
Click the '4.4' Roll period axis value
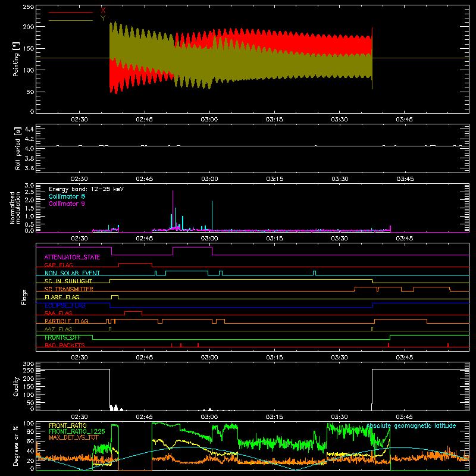pos(29,129)
